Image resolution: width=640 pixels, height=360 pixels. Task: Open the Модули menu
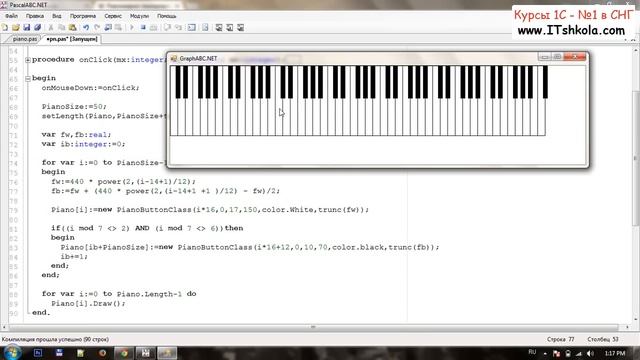point(139,16)
